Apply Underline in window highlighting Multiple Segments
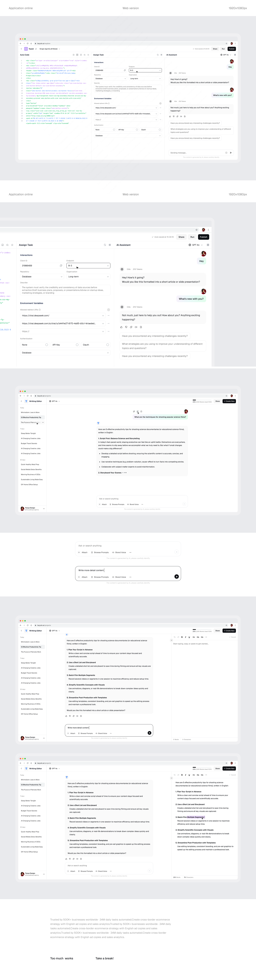This screenshot has width=256, height=980. [189, 775]
